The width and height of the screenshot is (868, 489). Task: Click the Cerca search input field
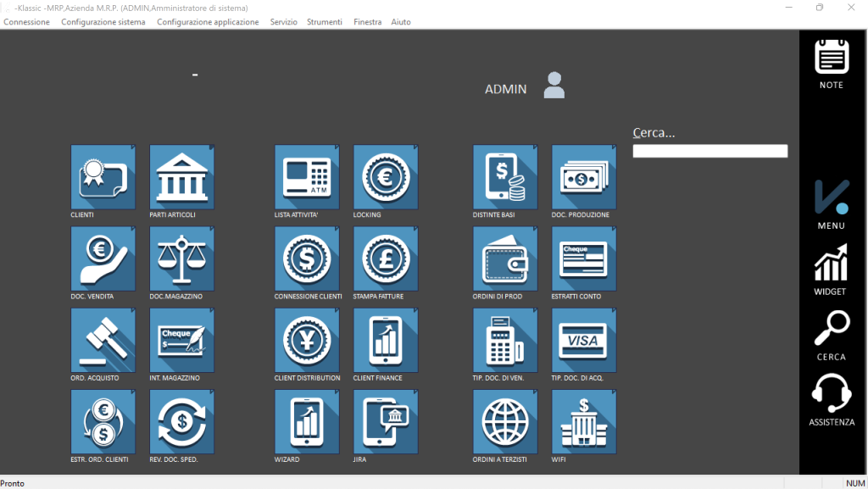tap(709, 151)
